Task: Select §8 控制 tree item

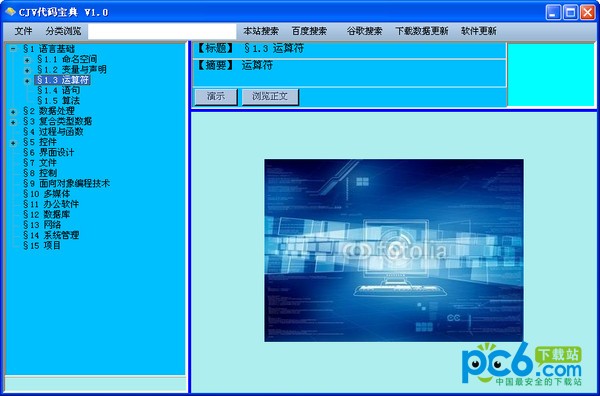Action: 39,173
